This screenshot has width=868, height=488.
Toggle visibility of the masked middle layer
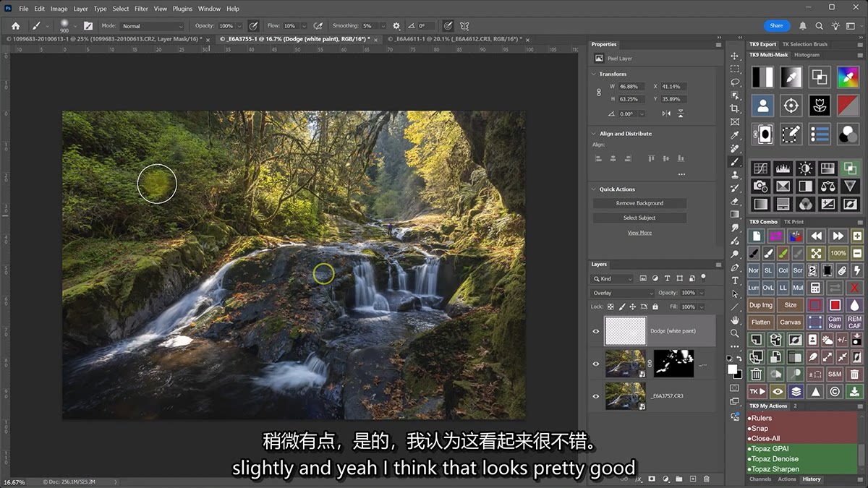click(596, 364)
